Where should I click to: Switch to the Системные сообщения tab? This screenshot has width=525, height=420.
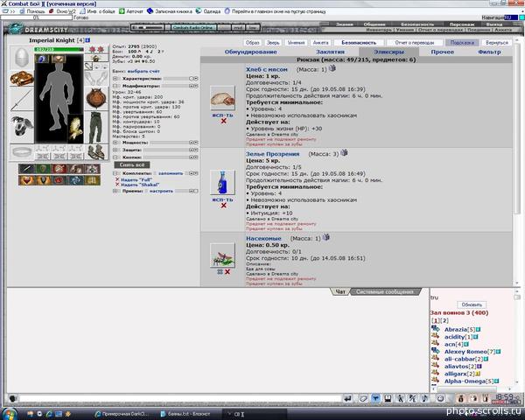pos(385,291)
